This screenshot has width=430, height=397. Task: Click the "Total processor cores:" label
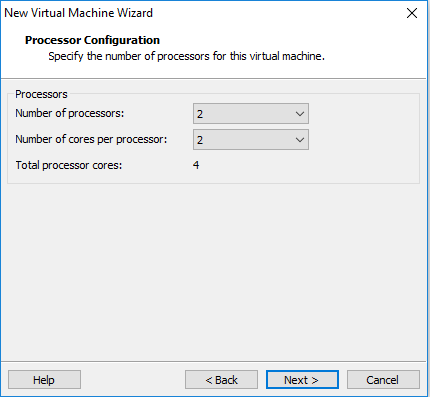tap(69, 165)
